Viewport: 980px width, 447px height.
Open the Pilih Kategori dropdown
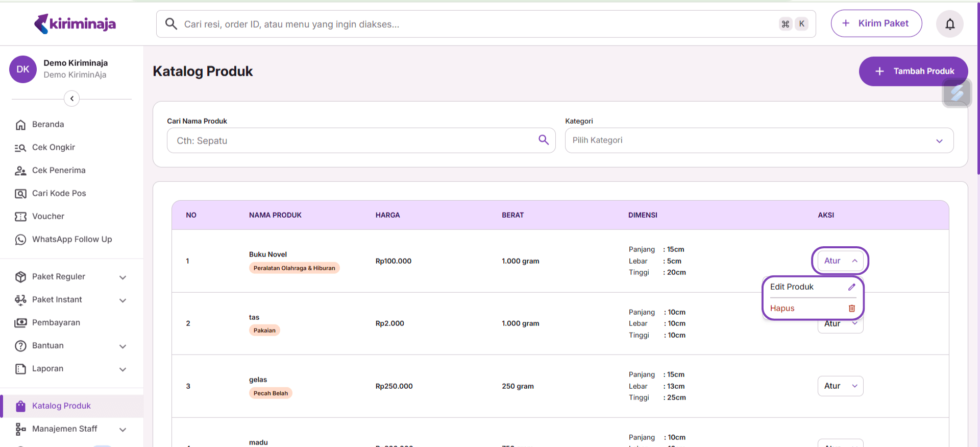pyautogui.click(x=758, y=140)
